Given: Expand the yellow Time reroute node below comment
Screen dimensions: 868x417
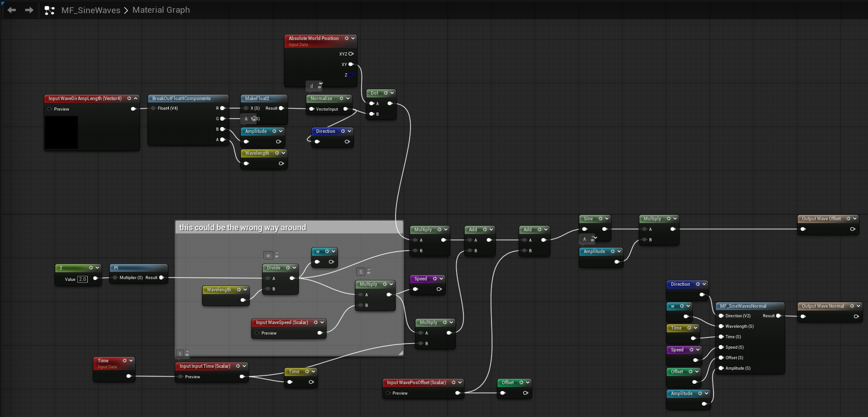Looking at the screenshot, I should tap(313, 371).
